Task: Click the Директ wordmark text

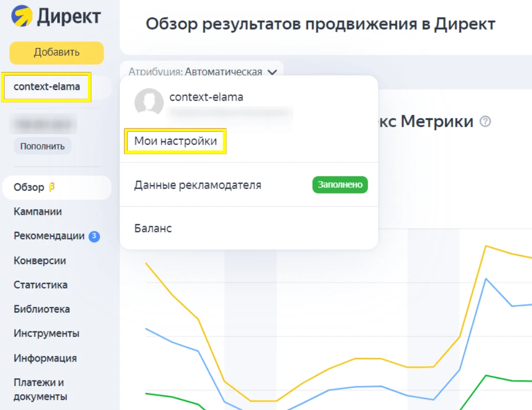Action: [x=69, y=17]
